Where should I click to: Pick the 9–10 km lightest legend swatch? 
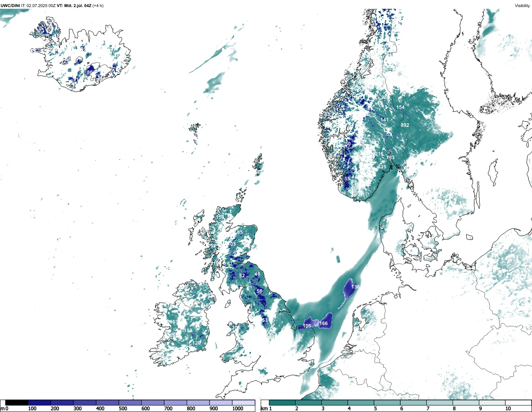coord(492,402)
